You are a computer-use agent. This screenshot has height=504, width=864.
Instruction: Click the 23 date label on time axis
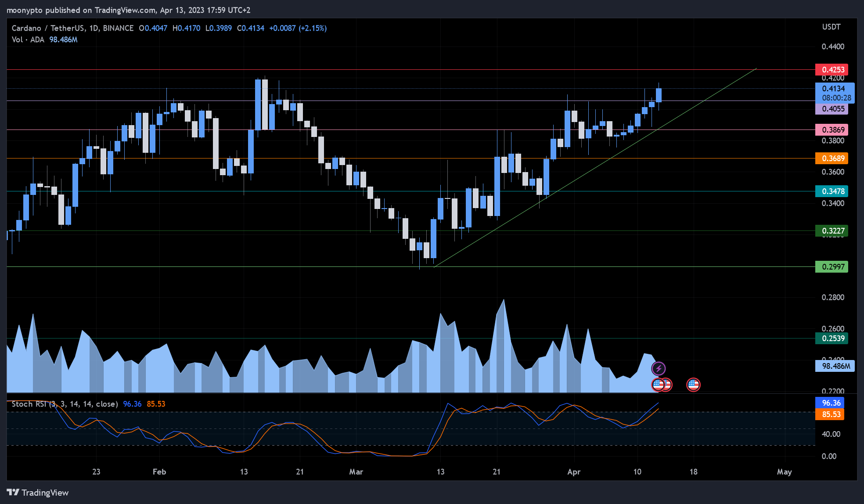point(96,472)
